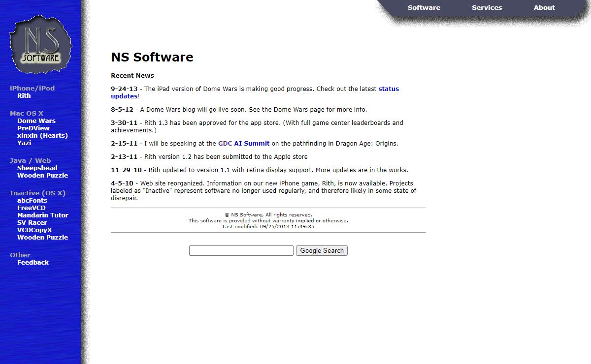591x364 pixels.
Task: Open xinxin (Hearts) page
Action: click(42, 136)
